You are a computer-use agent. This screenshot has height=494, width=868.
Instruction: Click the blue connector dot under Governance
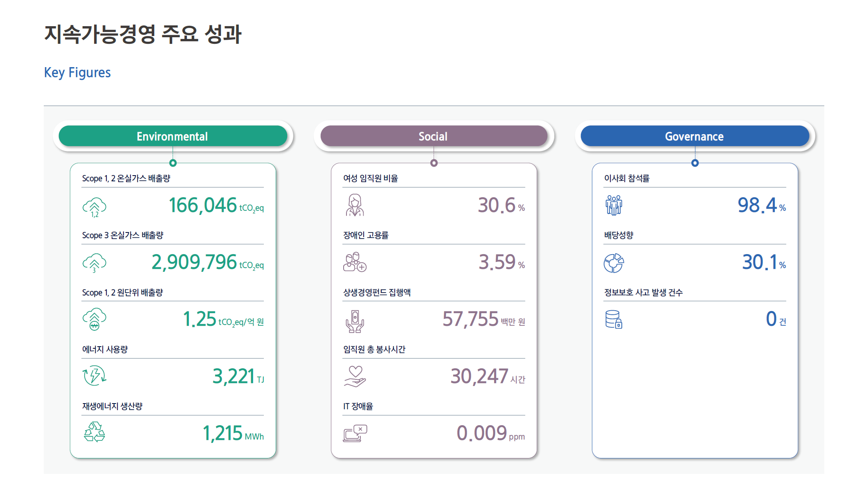tap(695, 163)
